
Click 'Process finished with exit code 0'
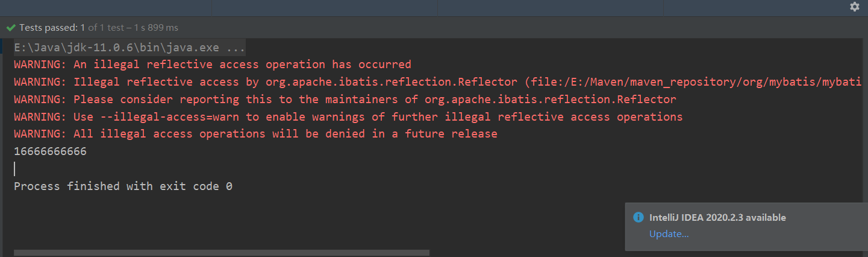coord(123,186)
